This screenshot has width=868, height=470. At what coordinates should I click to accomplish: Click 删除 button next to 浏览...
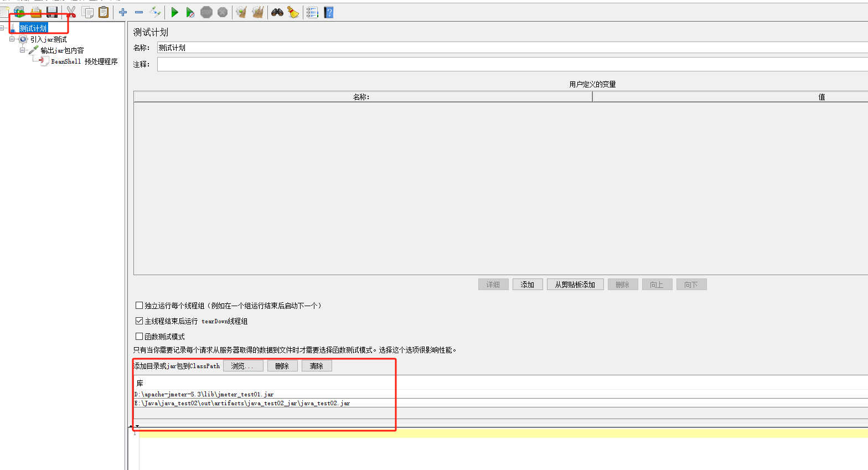[x=282, y=366]
